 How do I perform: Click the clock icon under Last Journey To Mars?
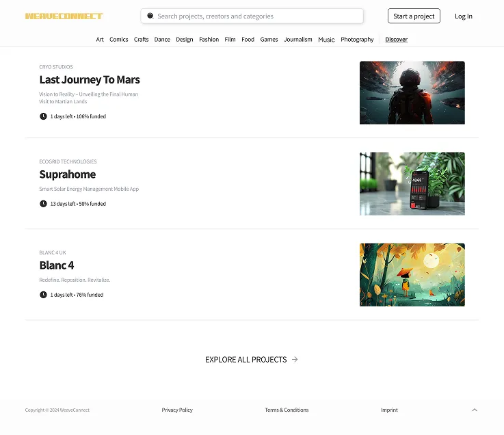tap(43, 116)
